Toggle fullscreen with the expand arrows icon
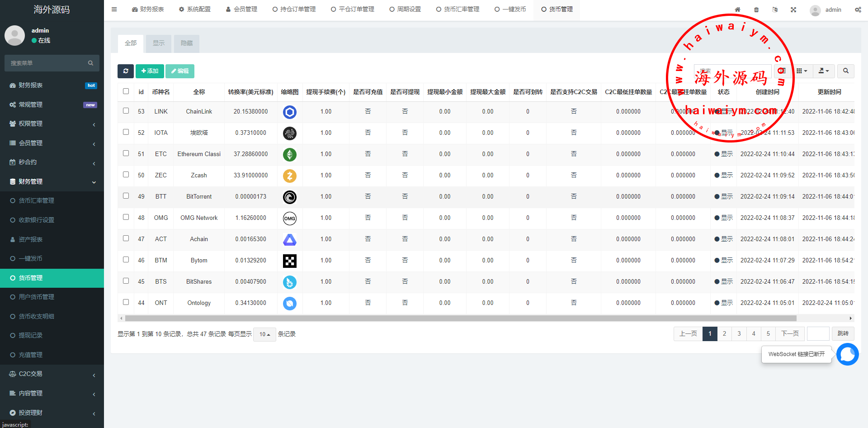This screenshot has width=868, height=428. [793, 10]
